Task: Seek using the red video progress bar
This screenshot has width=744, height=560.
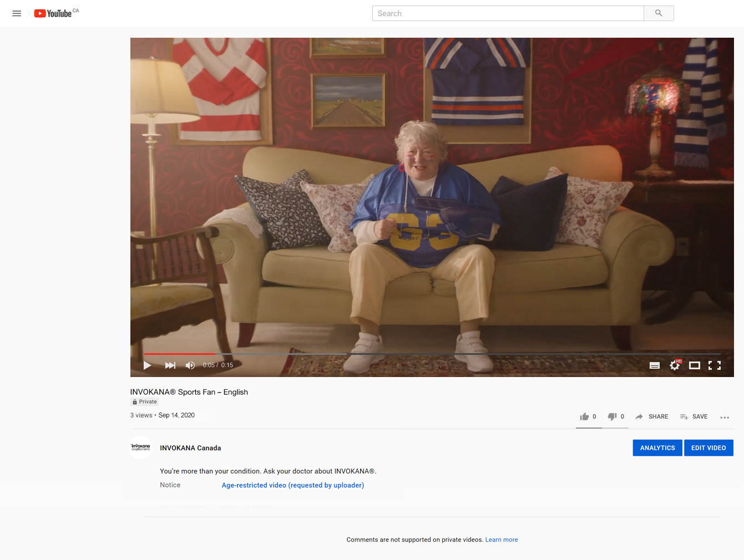Action: (432, 354)
